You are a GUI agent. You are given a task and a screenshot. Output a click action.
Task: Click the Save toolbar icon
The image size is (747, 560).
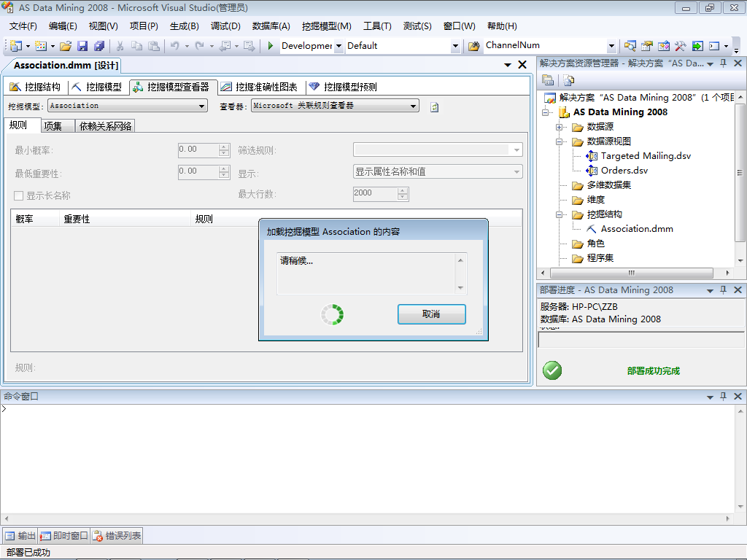(82, 46)
